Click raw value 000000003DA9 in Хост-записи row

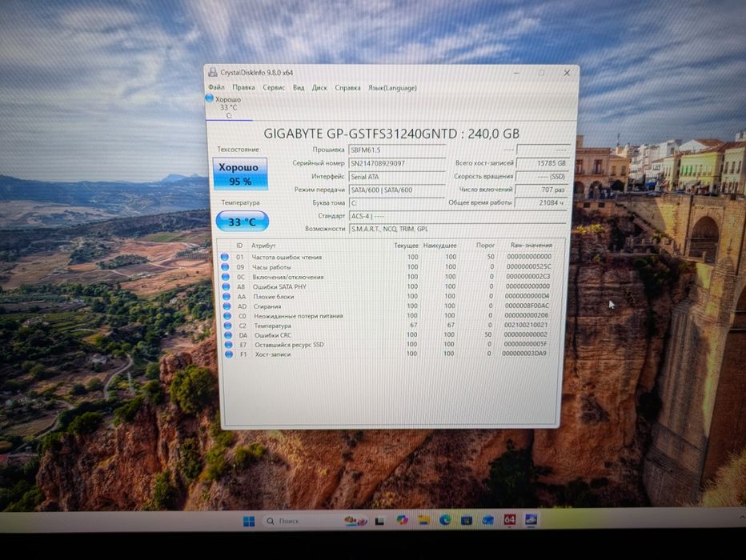click(524, 354)
